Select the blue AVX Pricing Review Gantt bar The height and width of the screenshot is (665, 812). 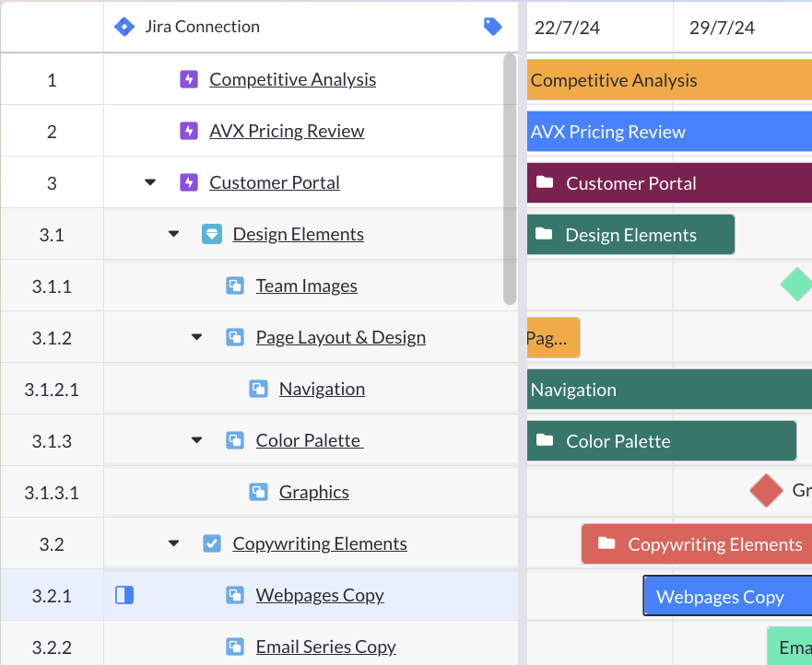(669, 132)
